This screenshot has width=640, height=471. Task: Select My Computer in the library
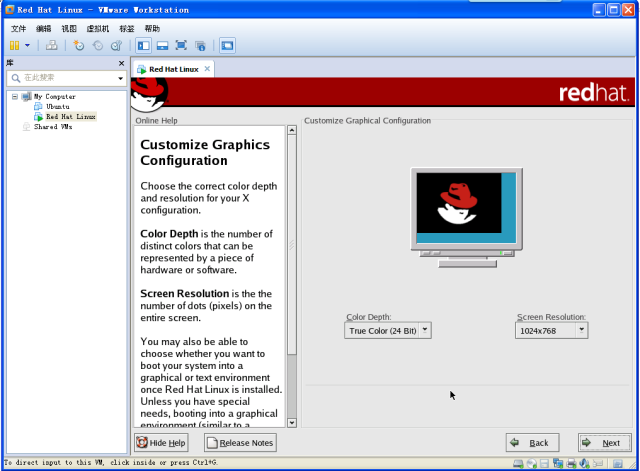55,97
